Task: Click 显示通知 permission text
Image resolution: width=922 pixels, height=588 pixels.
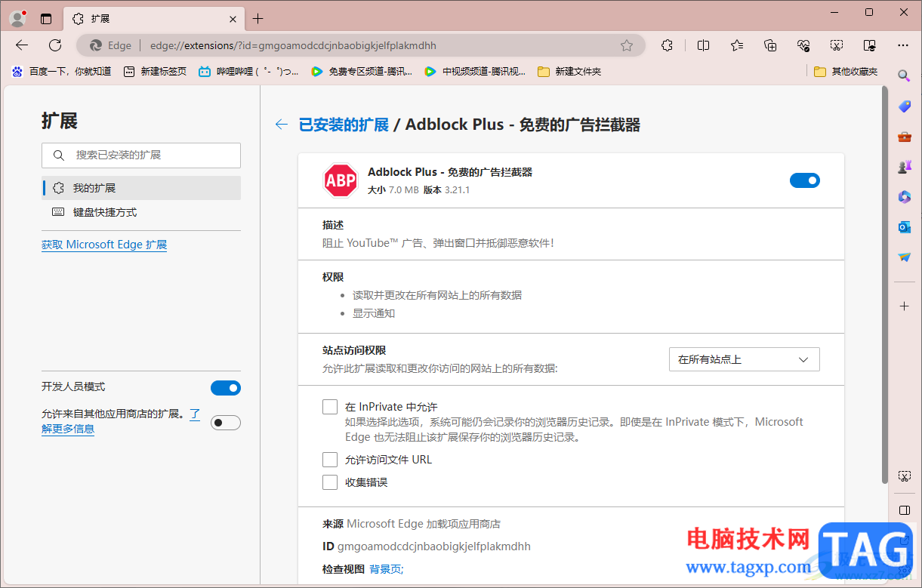Action: pyautogui.click(x=374, y=313)
